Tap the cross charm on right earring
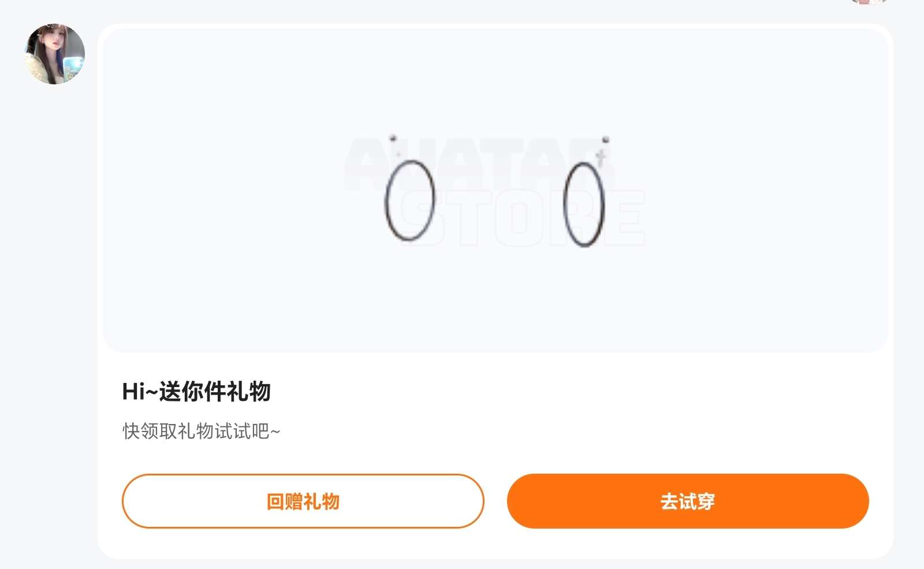This screenshot has width=924, height=569. 601,157
